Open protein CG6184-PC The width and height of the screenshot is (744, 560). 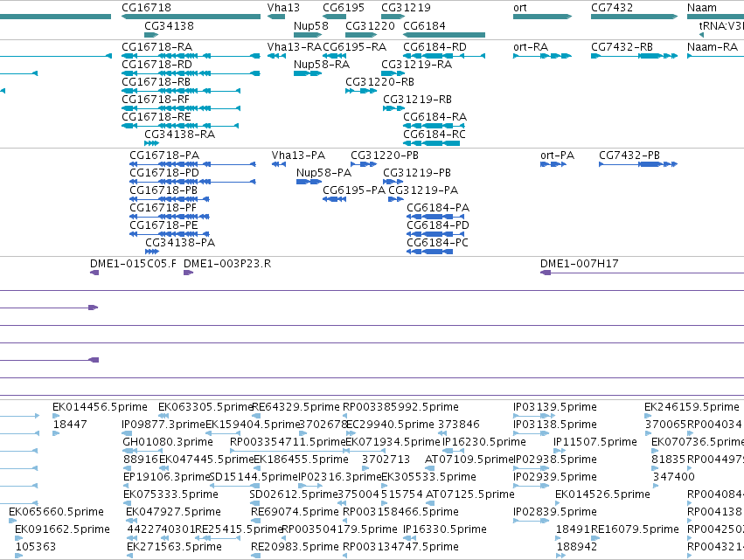(437, 243)
